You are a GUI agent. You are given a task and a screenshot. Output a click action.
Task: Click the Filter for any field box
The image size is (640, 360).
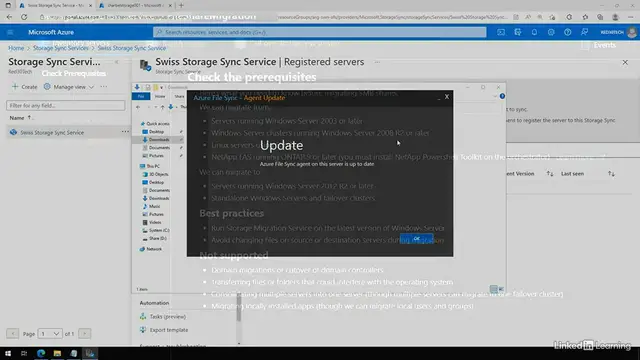pos(66,106)
